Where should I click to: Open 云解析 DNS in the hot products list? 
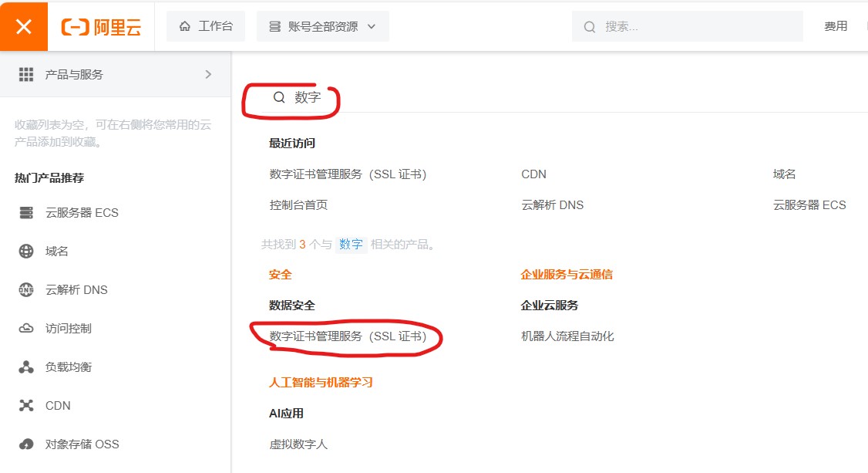click(76, 289)
